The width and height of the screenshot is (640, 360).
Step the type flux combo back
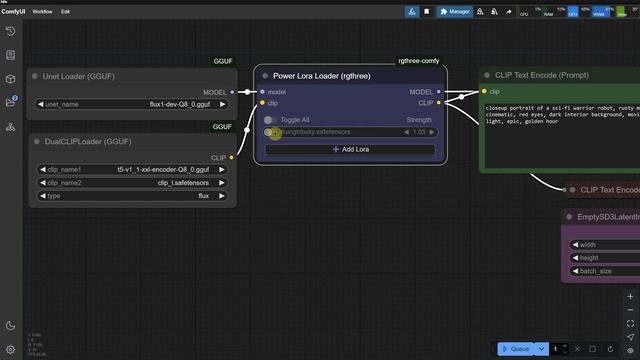coord(42,196)
